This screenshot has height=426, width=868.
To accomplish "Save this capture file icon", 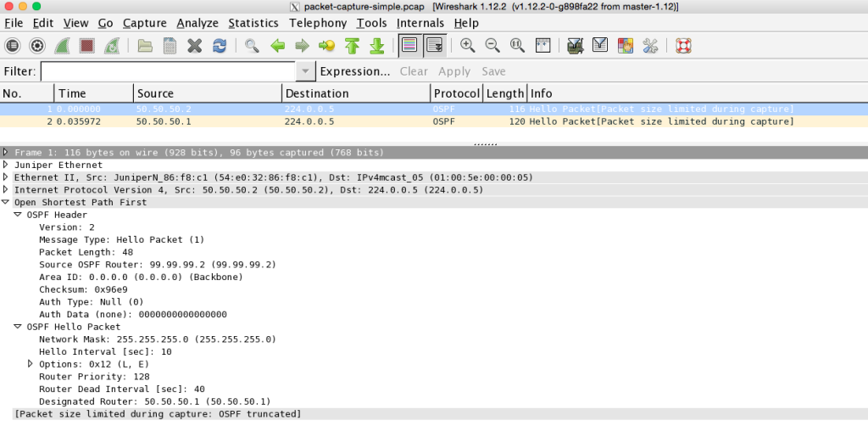I will [x=170, y=46].
